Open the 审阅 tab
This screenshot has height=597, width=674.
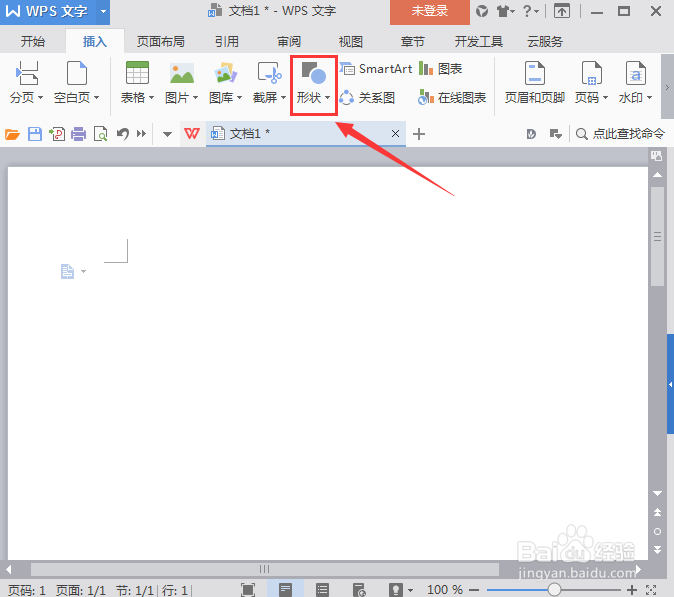point(289,42)
